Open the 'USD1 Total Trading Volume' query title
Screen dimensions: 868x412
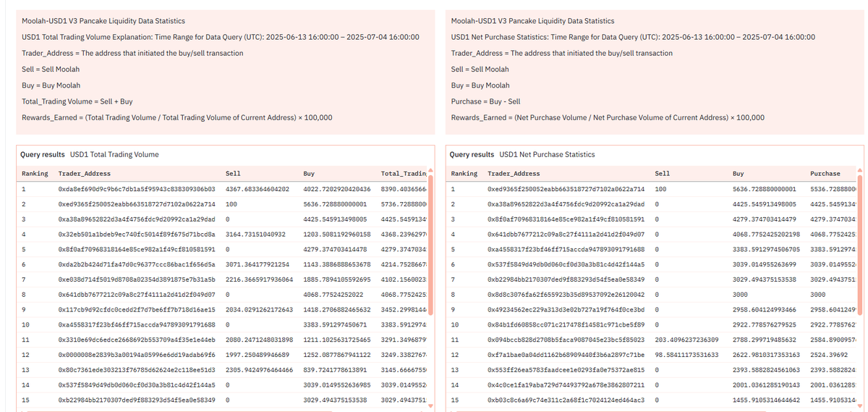pos(114,155)
